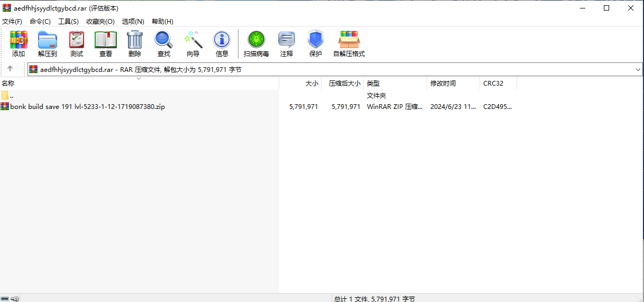This screenshot has height=302, width=644.
Task: Click the key icon in status bar
Action: coord(15,298)
